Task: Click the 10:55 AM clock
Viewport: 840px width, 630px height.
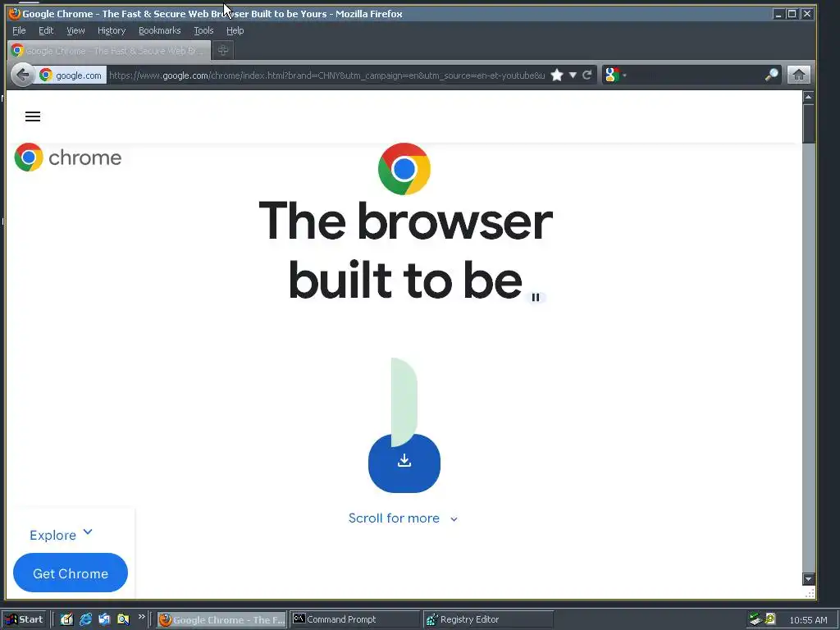Action: (808, 620)
